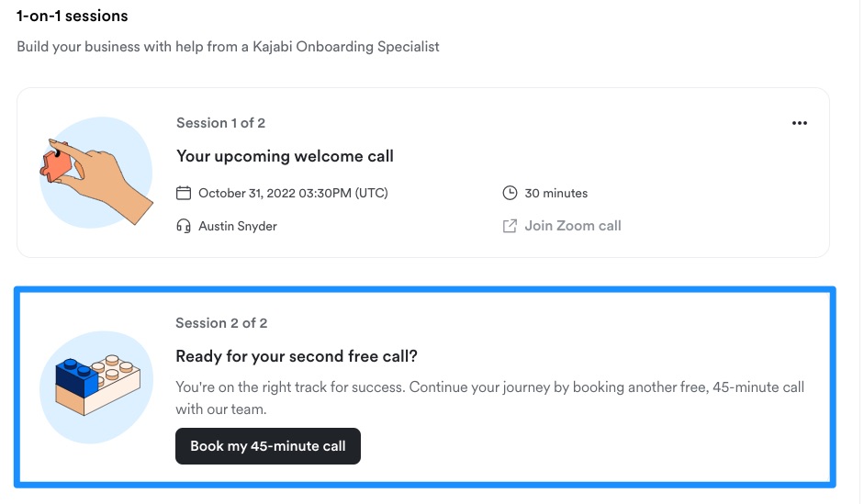This screenshot has height=504, width=864.
Task: Click the Session 1 of 2 label
Action: point(220,123)
